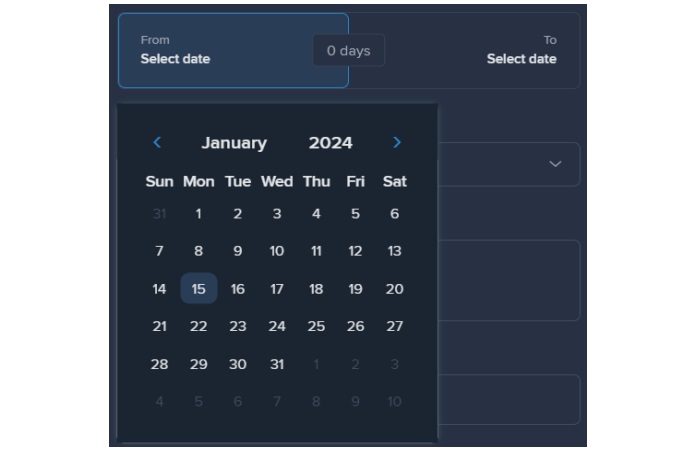Viewport: 700px width, 450px height.
Task: Choose Thursday January 25
Action: click(x=316, y=326)
